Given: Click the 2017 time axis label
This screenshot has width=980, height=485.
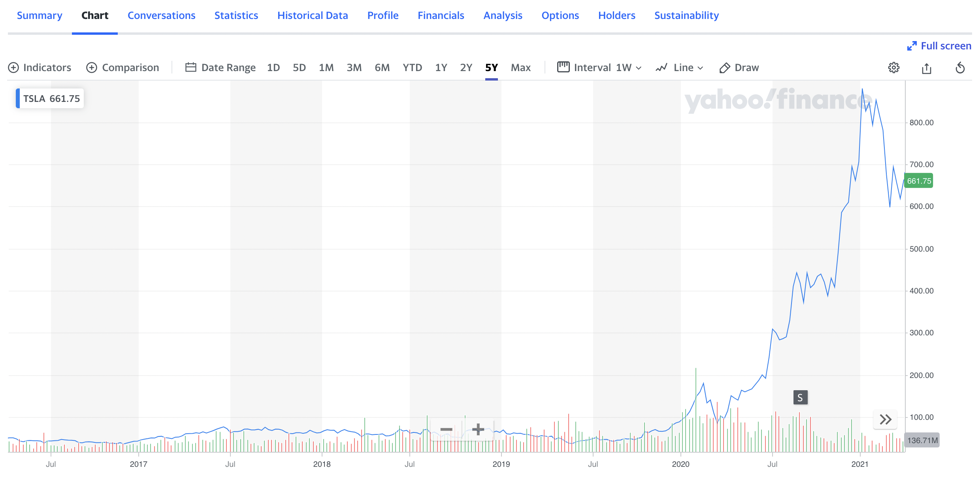Looking at the screenshot, I should (x=138, y=464).
